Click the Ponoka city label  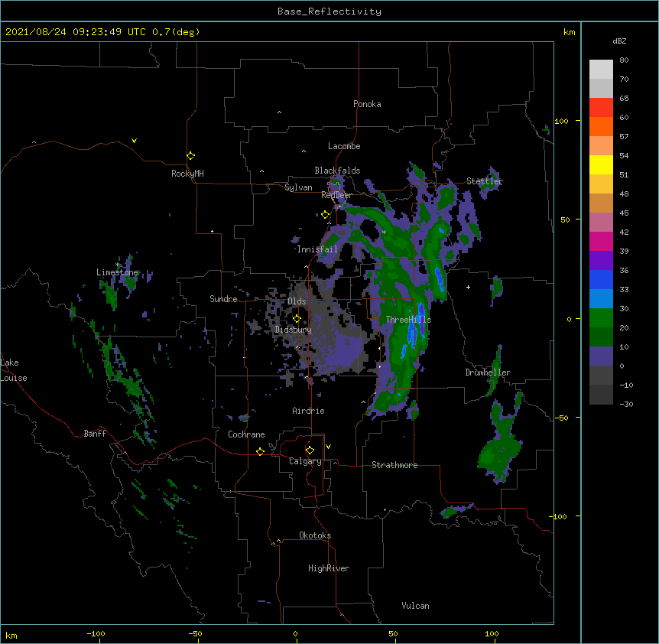click(367, 104)
